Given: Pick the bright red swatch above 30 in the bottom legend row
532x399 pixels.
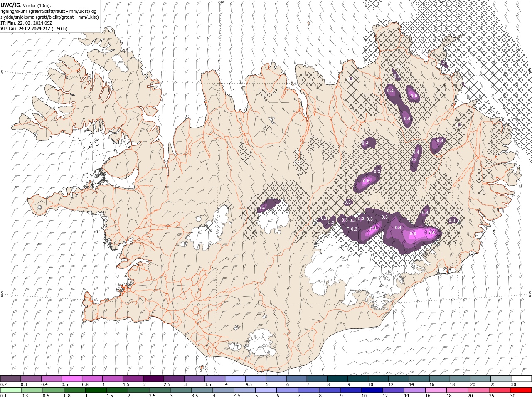Looking at the screenshot, I should (x=521, y=390).
